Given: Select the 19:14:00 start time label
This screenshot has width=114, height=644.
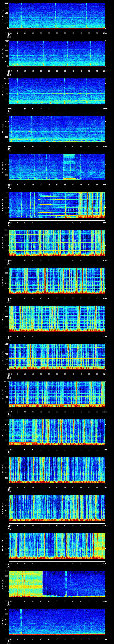Looking at the screenshot, I should tap(9, 147).
